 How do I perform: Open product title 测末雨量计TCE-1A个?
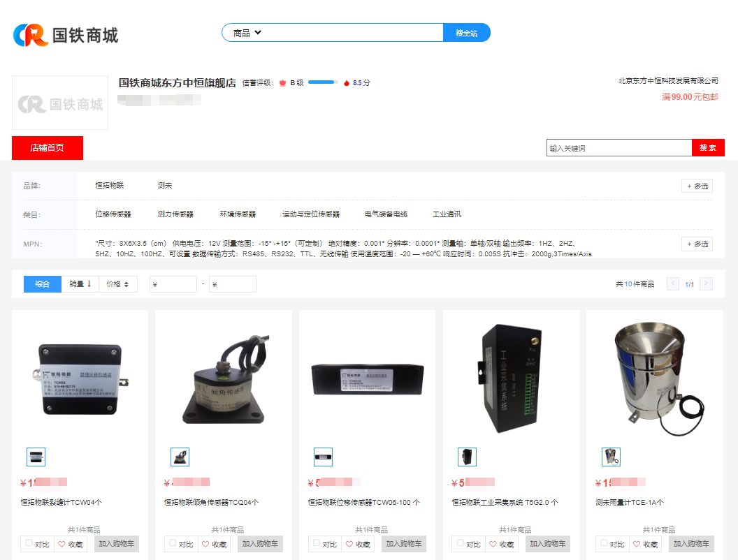(630, 503)
